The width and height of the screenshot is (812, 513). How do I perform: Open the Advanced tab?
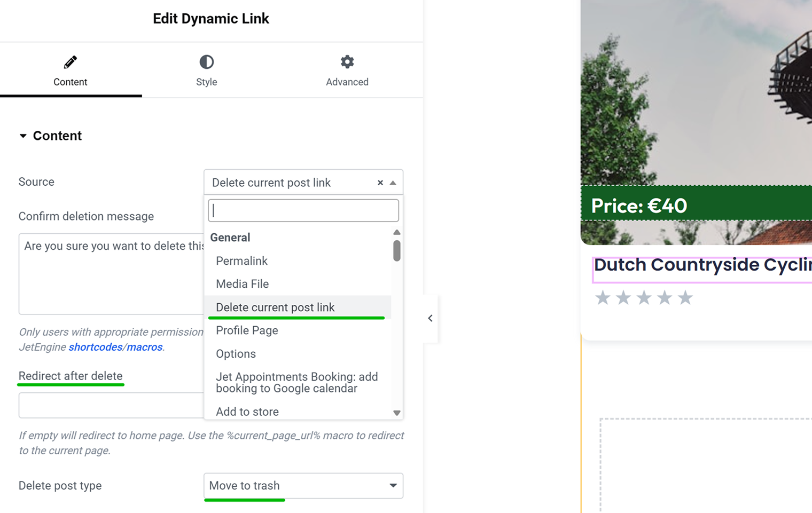[x=347, y=70]
